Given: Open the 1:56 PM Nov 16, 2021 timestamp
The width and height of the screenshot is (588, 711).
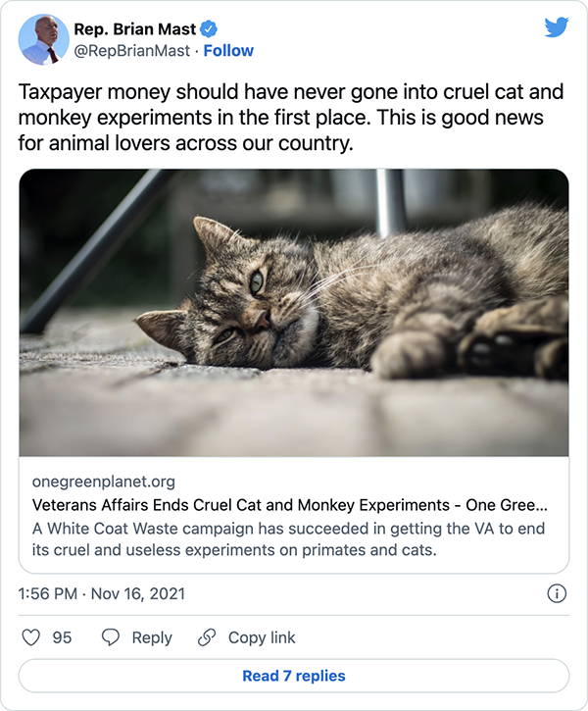Looking at the screenshot, I should tap(102, 593).
